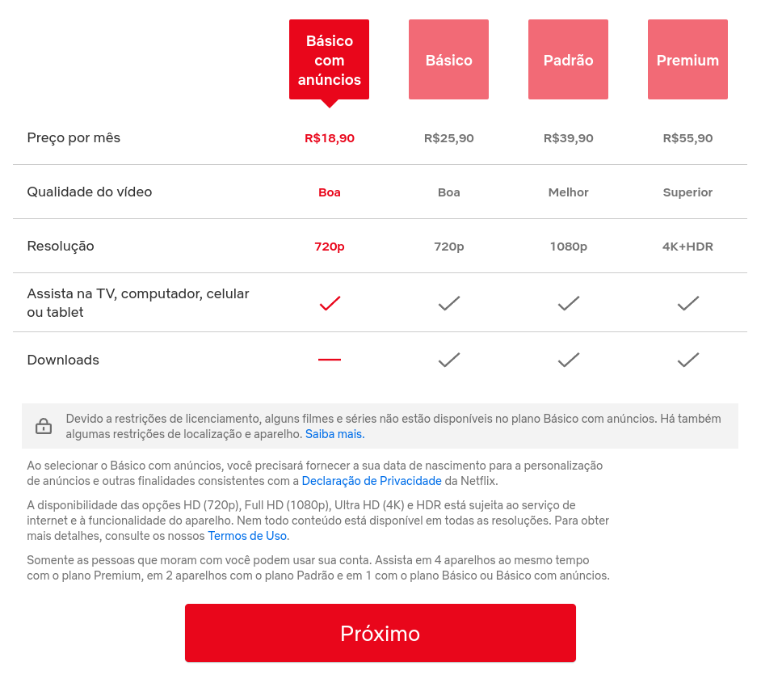Click Padrão's device support checkmark
This screenshot has height=700, width=761.
(x=568, y=303)
